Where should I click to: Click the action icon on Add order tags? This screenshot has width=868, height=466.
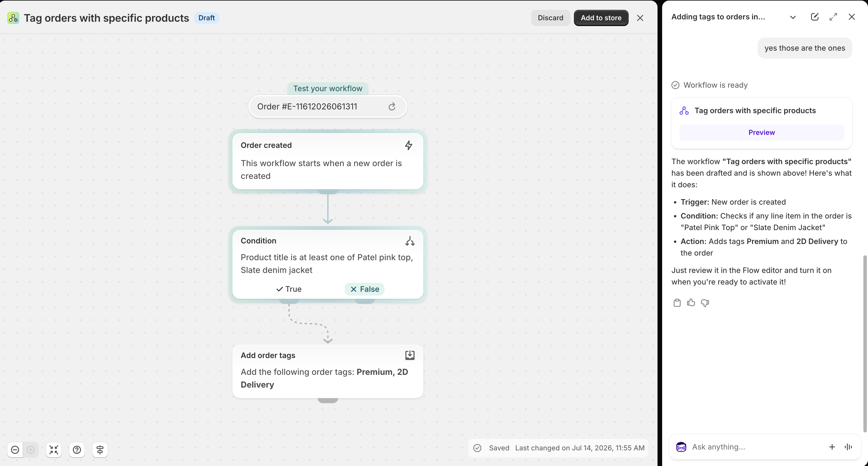(x=409, y=355)
